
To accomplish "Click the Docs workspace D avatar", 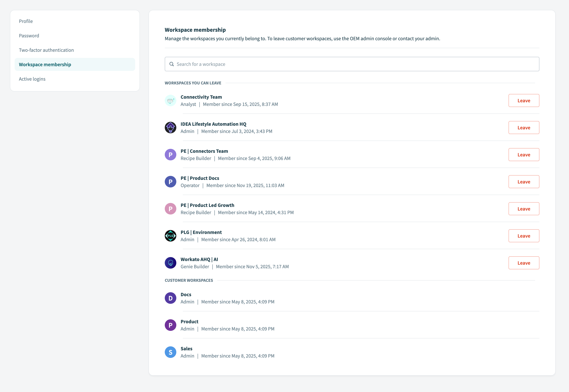I will click(x=170, y=298).
